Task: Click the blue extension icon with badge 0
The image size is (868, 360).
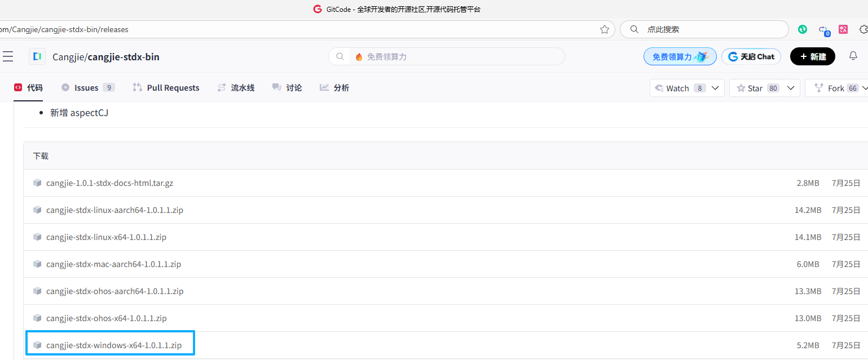Action: (x=824, y=30)
